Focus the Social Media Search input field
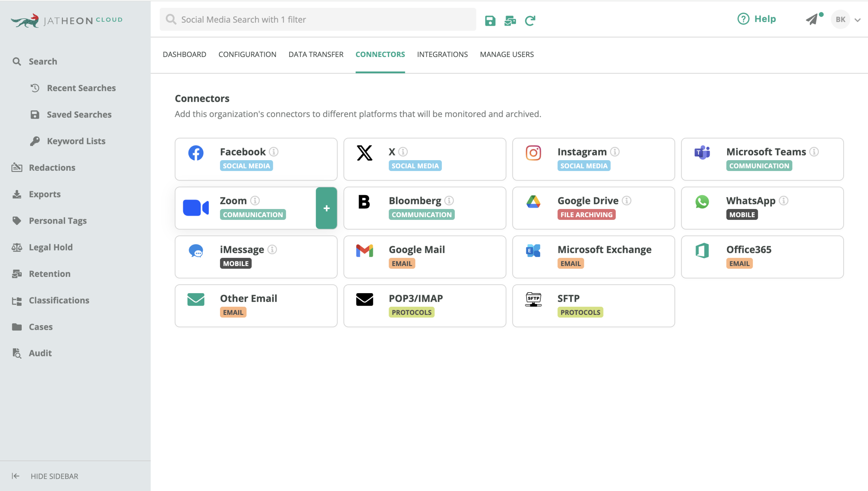Screen dimensions: 868x491 (318, 19)
